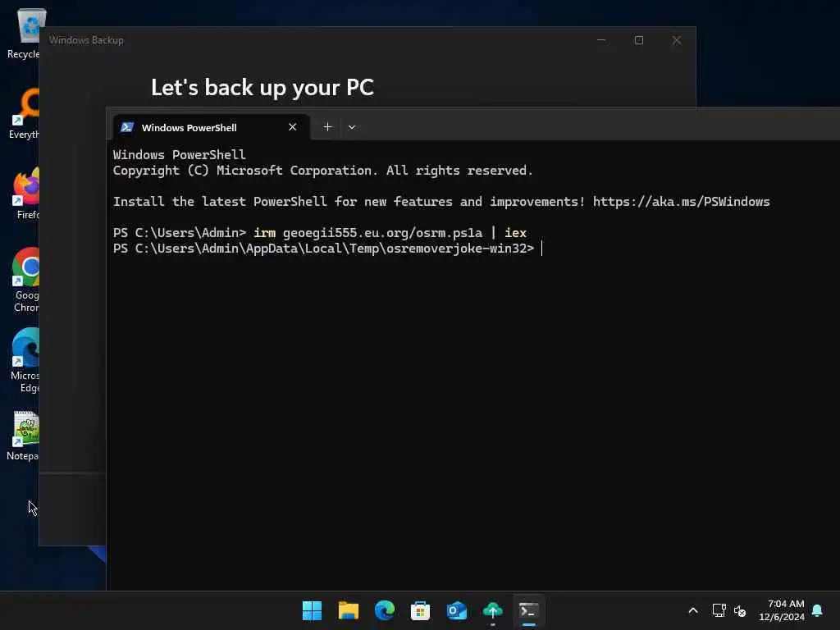Screen dimensions: 840x630
Task: Open Microsoft Store from the taskbar
Action: coord(420,610)
